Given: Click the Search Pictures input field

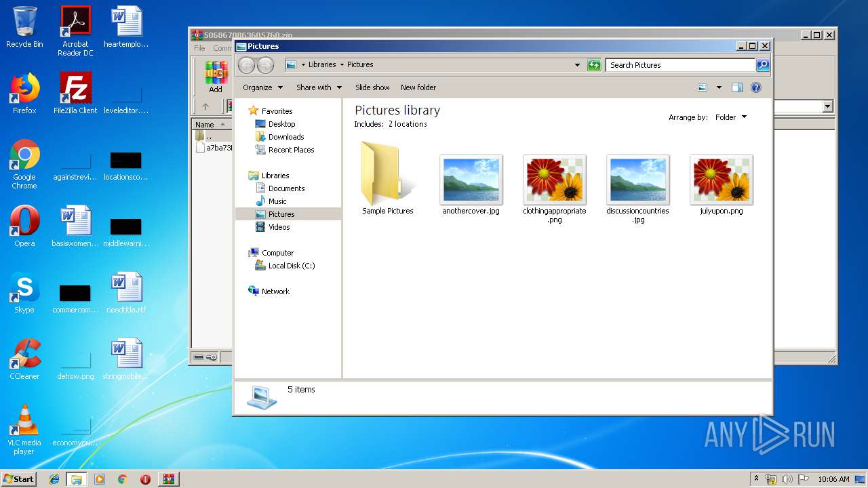Looking at the screenshot, I should click(680, 65).
